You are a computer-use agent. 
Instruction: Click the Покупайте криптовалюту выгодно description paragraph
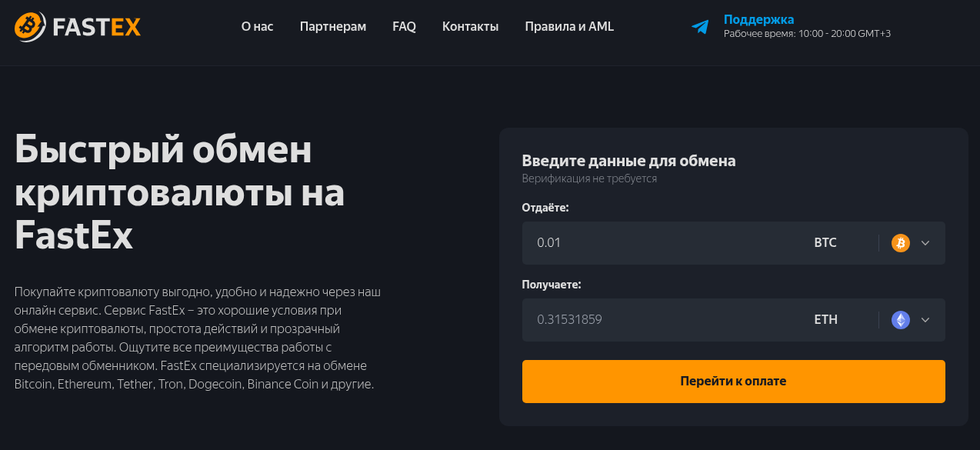pyautogui.click(x=198, y=338)
